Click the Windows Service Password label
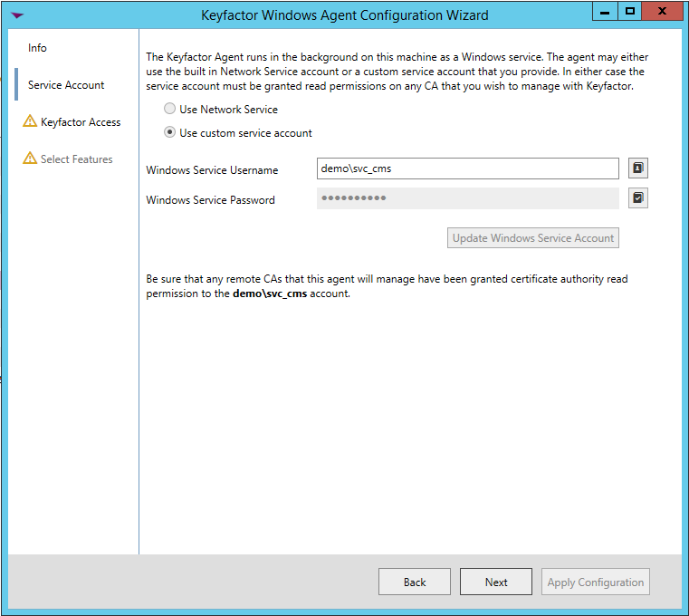The width and height of the screenshot is (689, 616). click(210, 200)
